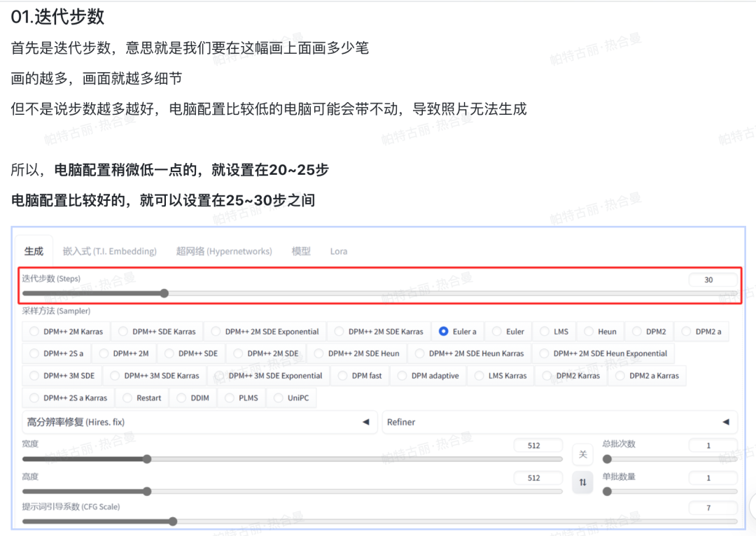Select the Restart sampler option

(x=141, y=397)
